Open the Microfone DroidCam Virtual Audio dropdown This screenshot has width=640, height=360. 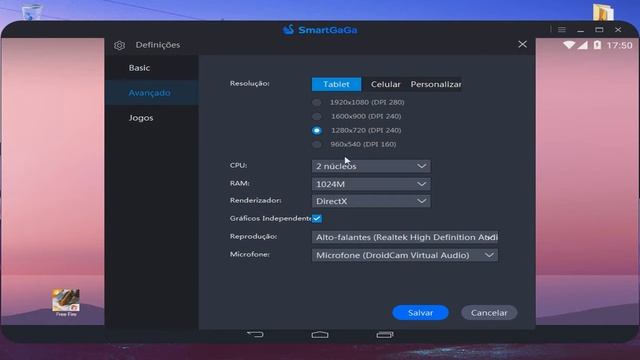coord(405,255)
